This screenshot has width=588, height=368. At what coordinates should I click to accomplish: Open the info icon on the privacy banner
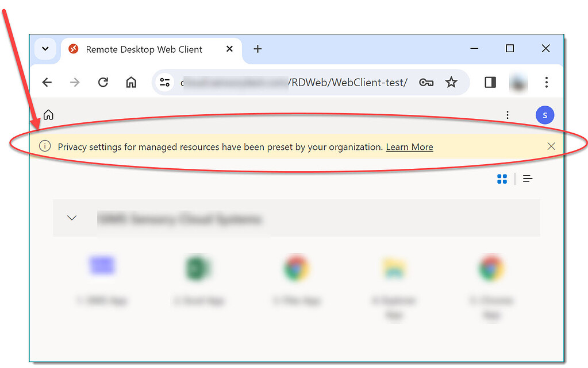[45, 146]
